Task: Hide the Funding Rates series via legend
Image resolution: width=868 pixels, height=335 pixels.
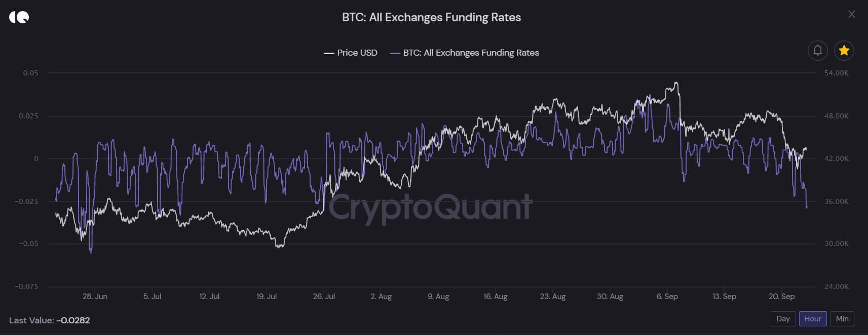Action: 465,53
